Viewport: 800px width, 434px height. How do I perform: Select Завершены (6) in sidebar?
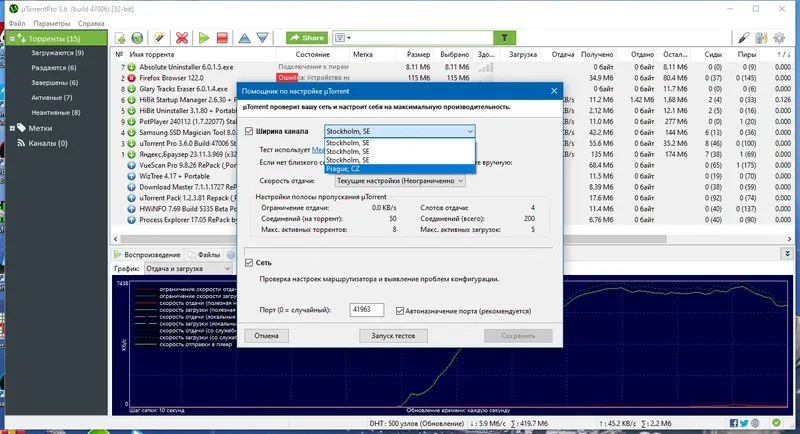[x=55, y=82]
